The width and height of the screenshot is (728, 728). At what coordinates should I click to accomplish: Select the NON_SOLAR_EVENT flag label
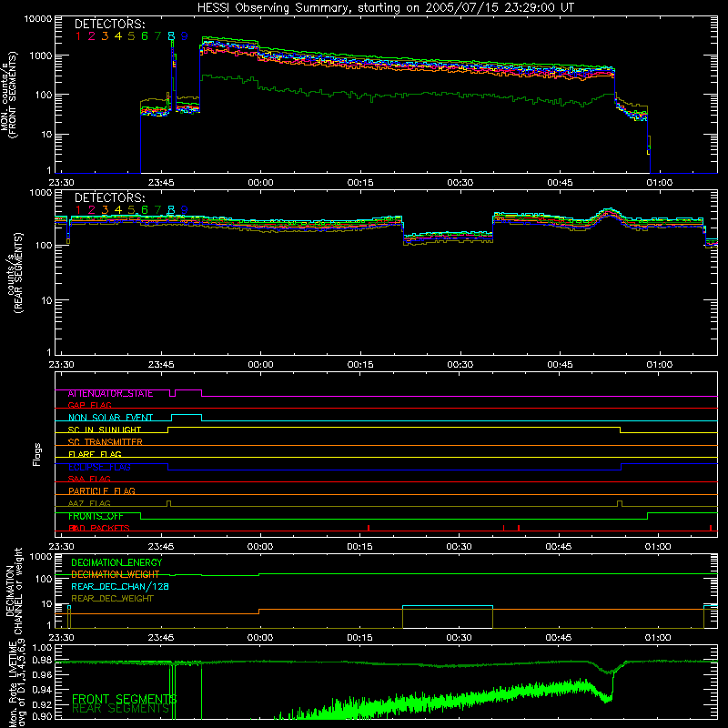tap(110, 418)
